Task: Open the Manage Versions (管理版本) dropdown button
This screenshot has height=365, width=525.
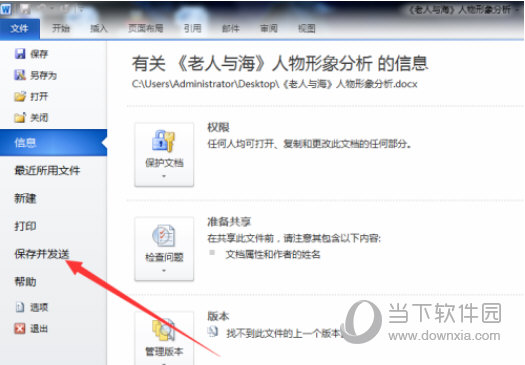Action: point(164,338)
